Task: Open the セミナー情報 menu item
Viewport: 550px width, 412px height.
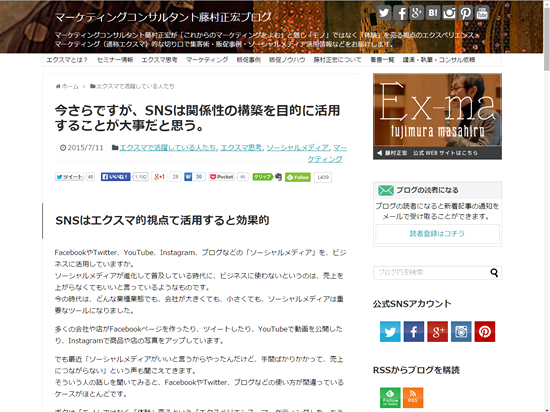Action: pos(115,60)
